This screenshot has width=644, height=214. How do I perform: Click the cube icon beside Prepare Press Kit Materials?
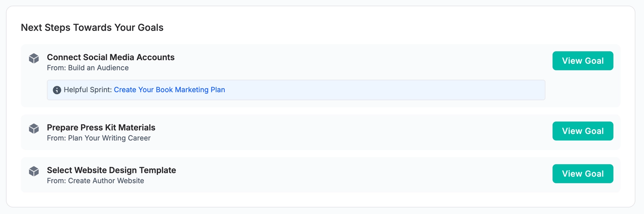click(x=34, y=129)
